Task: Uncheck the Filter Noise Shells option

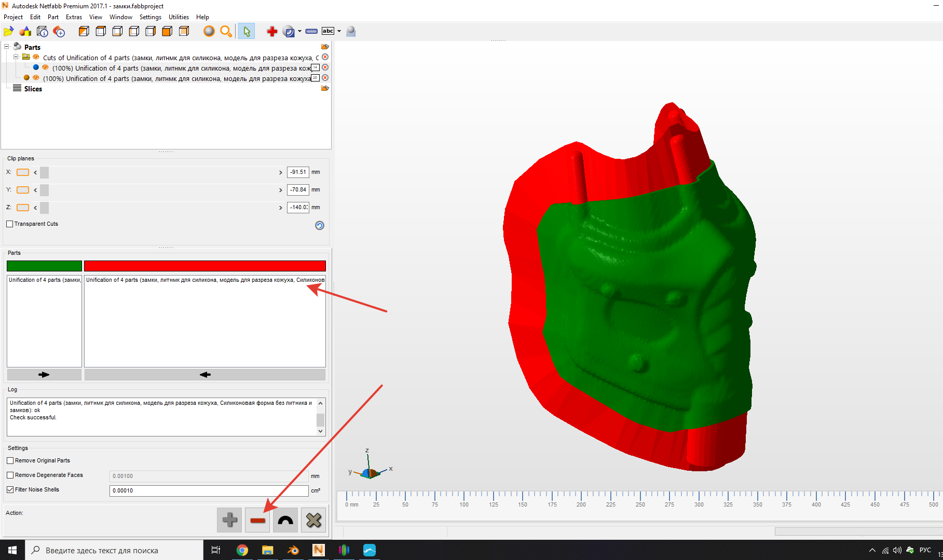Action: coord(10,489)
